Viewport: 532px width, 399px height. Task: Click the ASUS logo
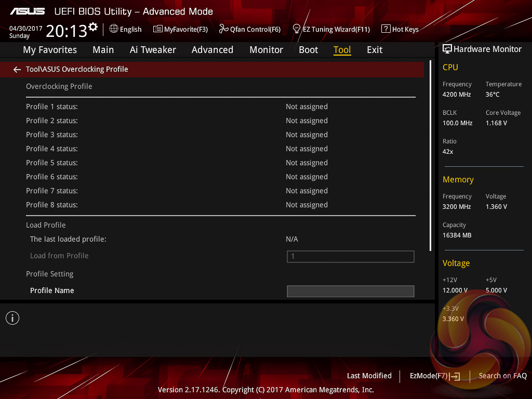point(27,11)
